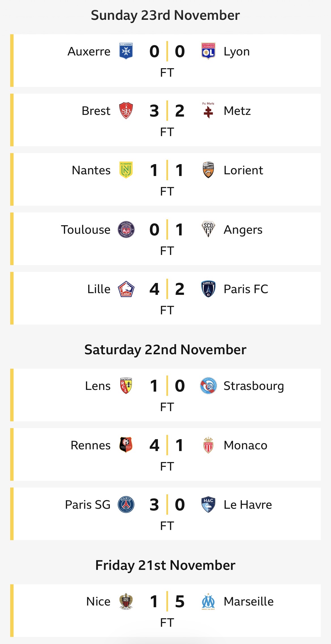
Task: Tap the Paris FC shield
Action: click(x=208, y=289)
